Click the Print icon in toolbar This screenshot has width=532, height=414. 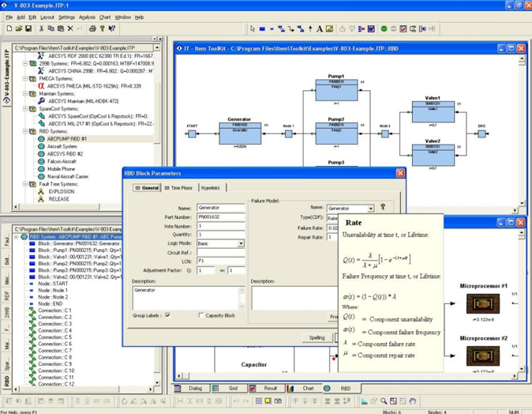(x=92, y=28)
